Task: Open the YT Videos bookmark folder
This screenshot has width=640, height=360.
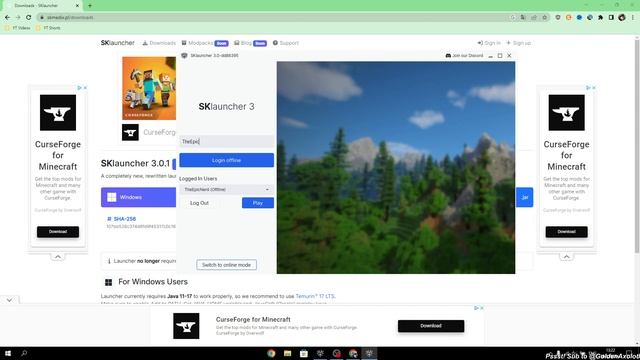Action: (x=17, y=28)
